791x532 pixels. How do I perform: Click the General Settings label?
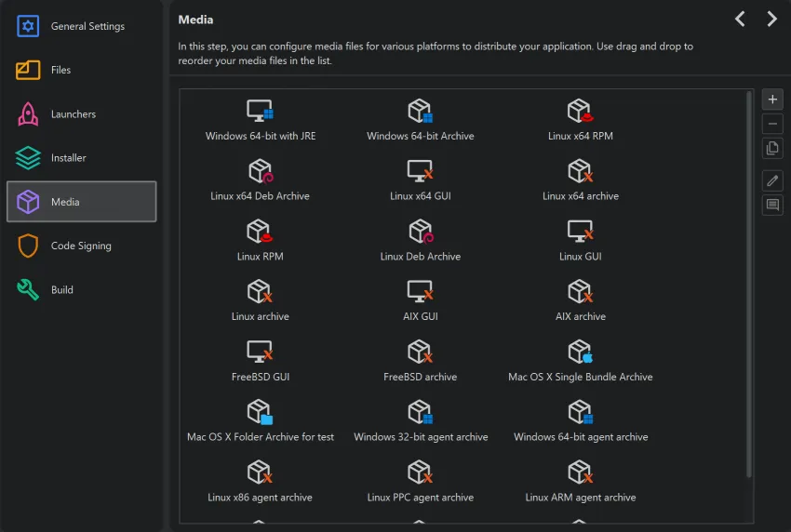pyautogui.click(x=87, y=26)
